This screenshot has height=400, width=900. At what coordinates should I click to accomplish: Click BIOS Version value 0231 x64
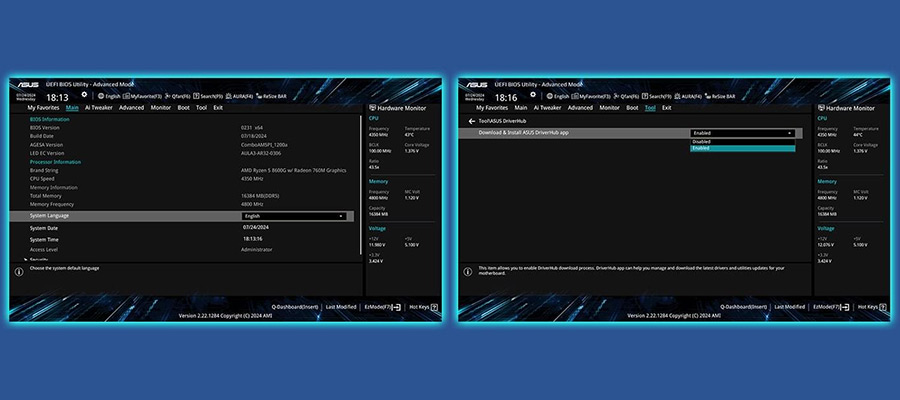tap(252, 128)
